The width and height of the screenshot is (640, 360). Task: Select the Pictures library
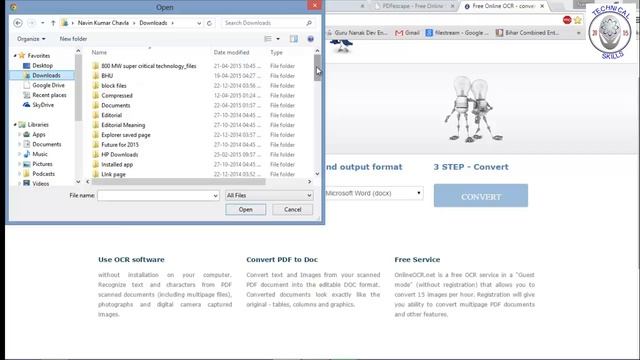tap(42, 164)
